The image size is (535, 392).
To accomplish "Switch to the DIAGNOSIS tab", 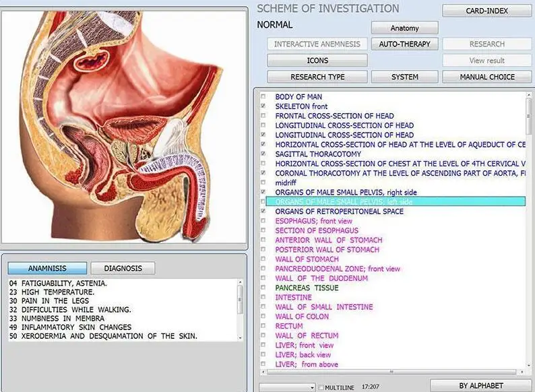I will click(x=123, y=268).
